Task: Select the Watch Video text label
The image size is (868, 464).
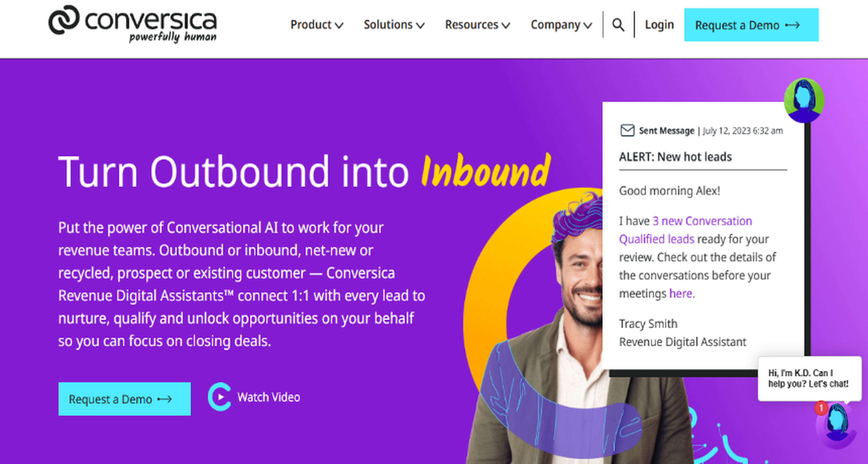Action: click(x=268, y=398)
